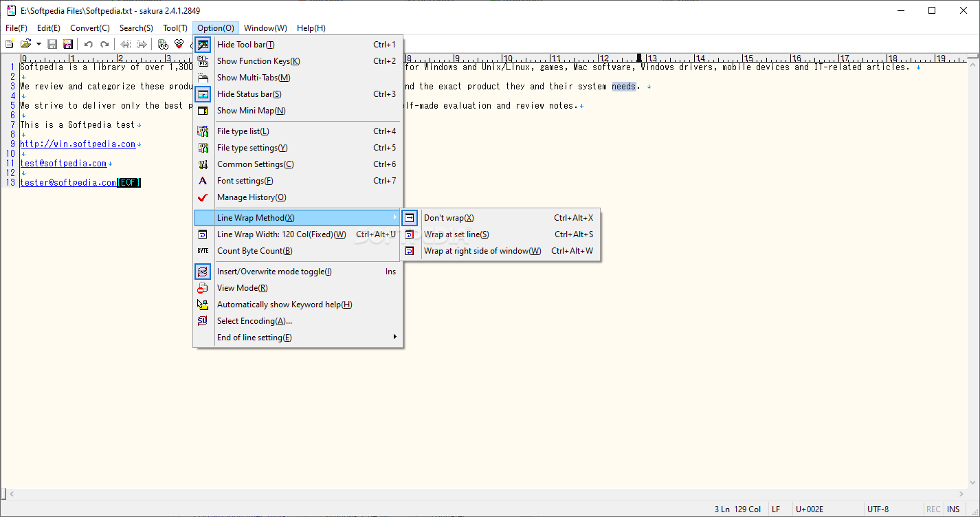Viewport: 980px width, 517px height.
Task: Expand the Line Wrap Method submenu
Action: click(x=298, y=218)
